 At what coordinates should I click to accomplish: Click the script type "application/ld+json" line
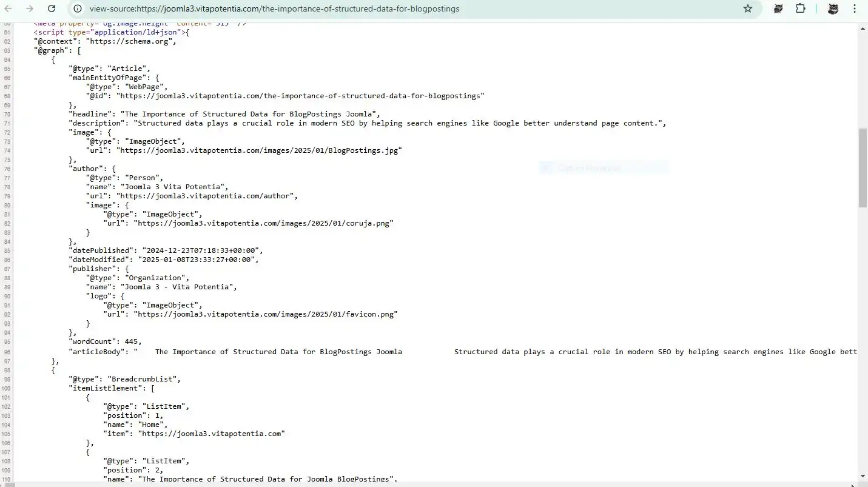point(112,32)
